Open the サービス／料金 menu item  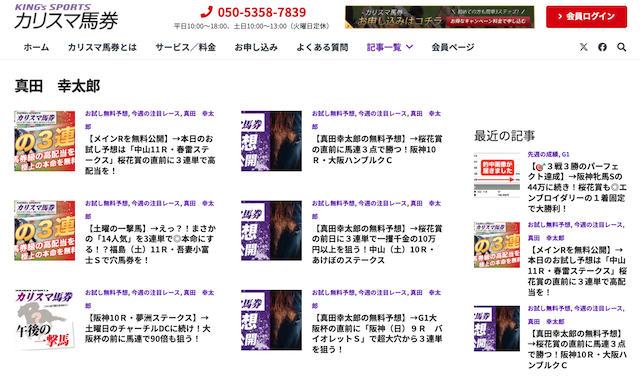pyautogui.click(x=185, y=47)
